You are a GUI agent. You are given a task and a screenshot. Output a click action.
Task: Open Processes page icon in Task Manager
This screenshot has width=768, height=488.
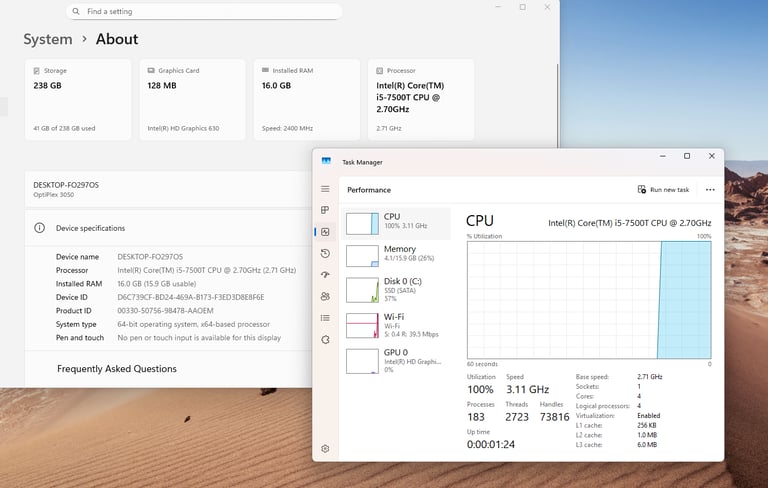point(325,210)
